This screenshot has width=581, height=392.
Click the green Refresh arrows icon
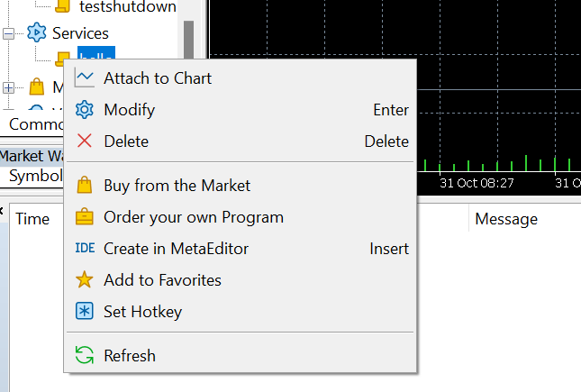coord(85,355)
